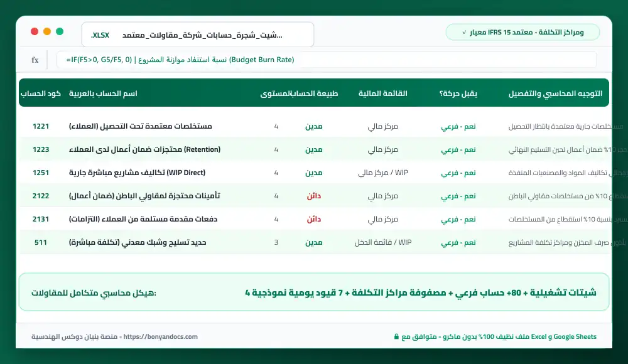Click the هيكل محاسبي متكامل للمقاولات label
Screen dimensions: 628x364
(94, 293)
